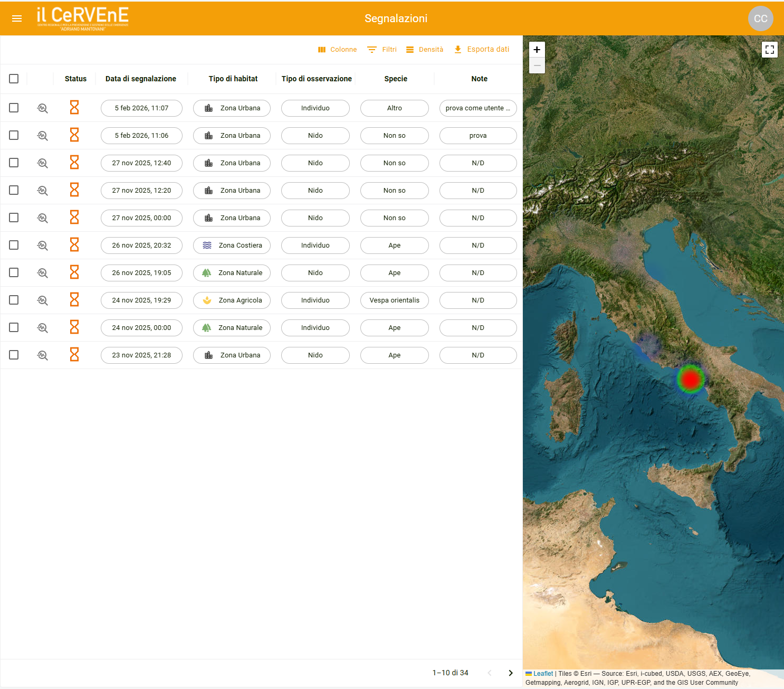Check the checkbox for '27 nov 2025, 12:40' row
Viewport: 784px width, 689px height.
14,163
